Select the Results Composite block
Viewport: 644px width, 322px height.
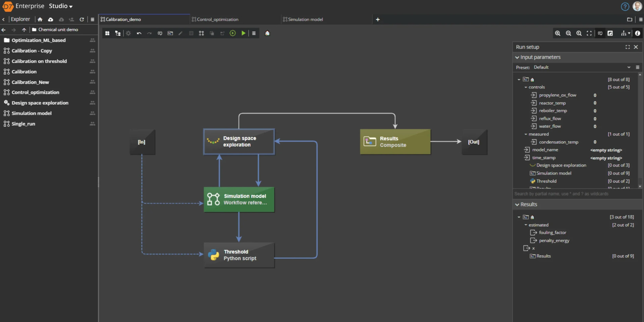coord(395,142)
